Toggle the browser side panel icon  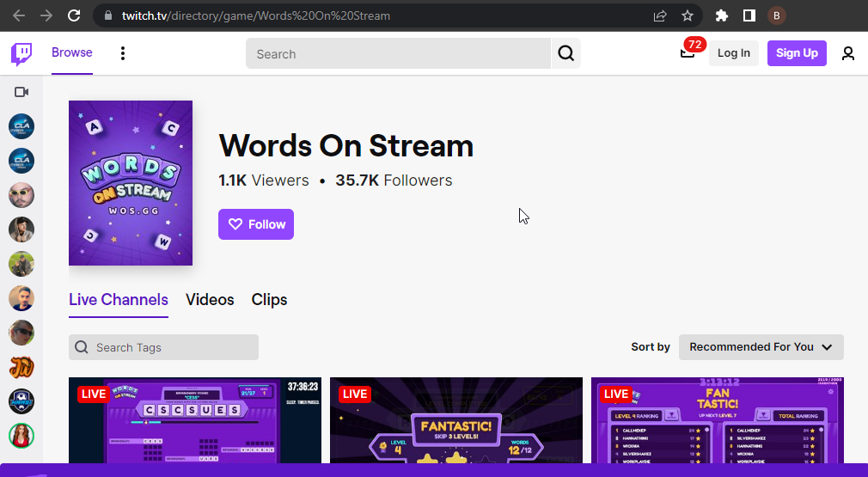point(749,16)
